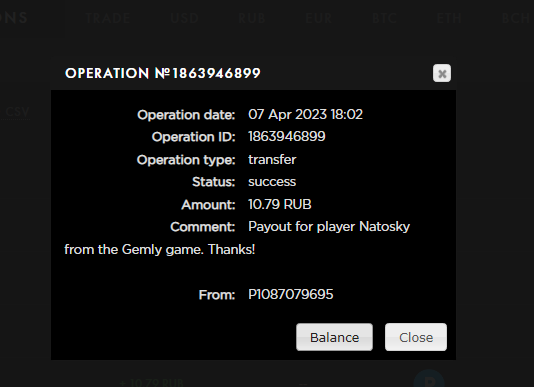534x387 pixels.
Task: Open the CSV export link
Action: coord(18,112)
